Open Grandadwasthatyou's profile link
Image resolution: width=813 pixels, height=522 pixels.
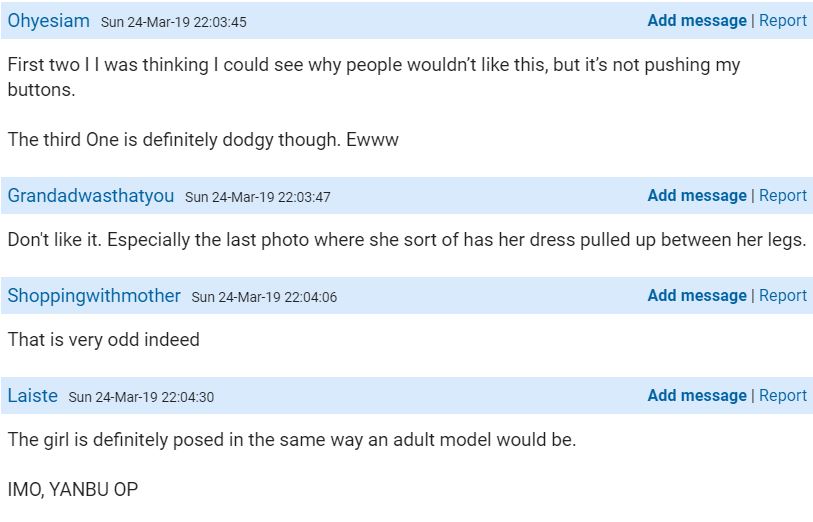91,196
